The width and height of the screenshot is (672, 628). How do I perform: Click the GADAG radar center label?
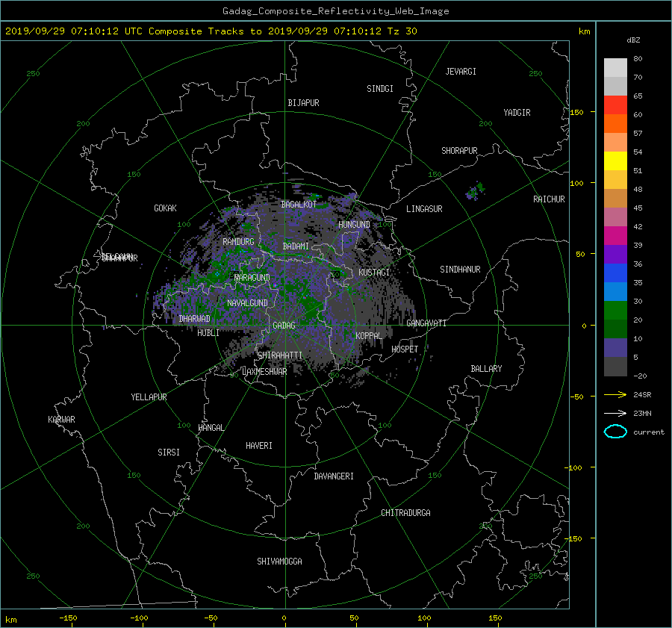click(x=284, y=326)
